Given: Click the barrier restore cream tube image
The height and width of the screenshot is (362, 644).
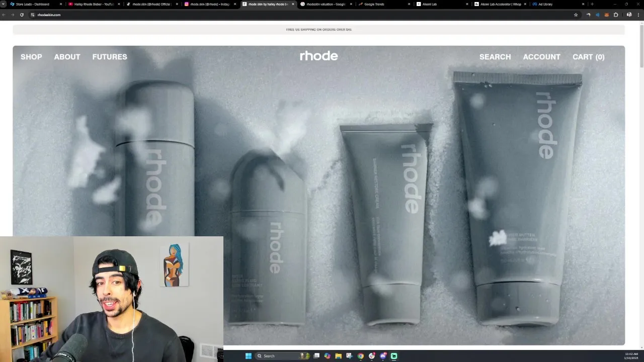Looking at the screenshot, I should (387, 224).
